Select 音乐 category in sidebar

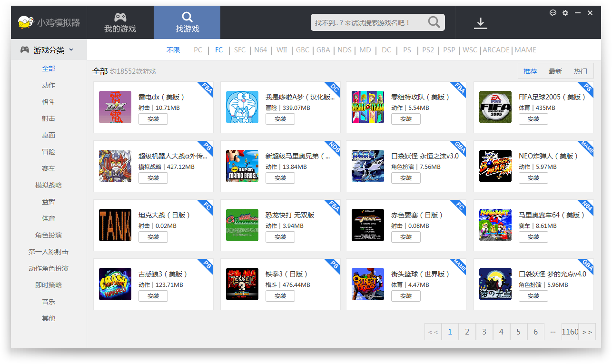(x=49, y=302)
